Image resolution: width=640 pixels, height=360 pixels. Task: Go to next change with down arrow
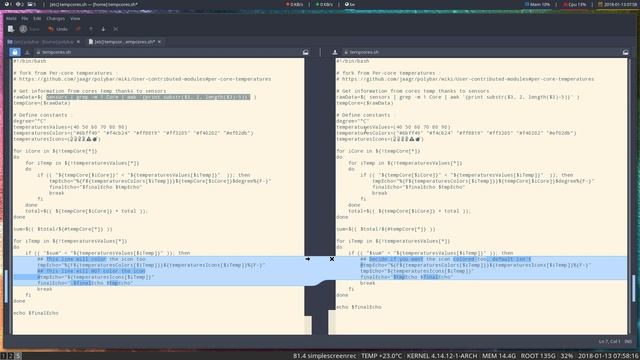click(x=103, y=29)
